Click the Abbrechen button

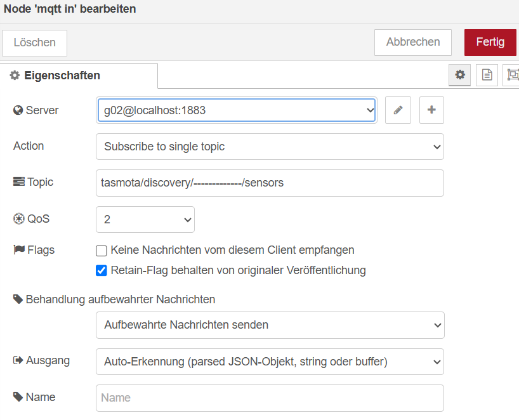413,43
